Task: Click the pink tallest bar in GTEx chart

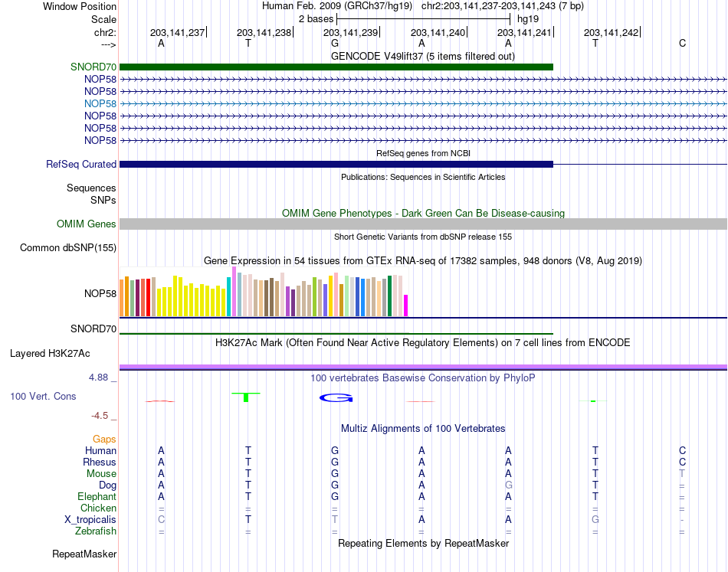Action: tap(234, 291)
